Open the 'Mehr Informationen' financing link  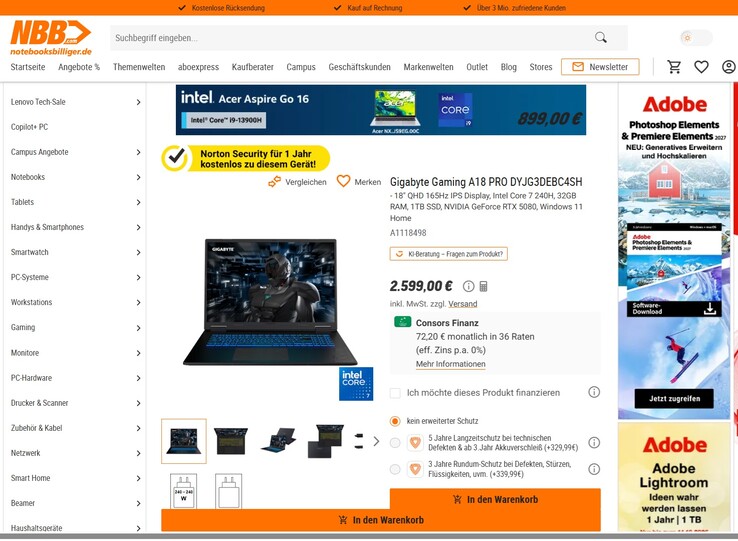point(450,364)
